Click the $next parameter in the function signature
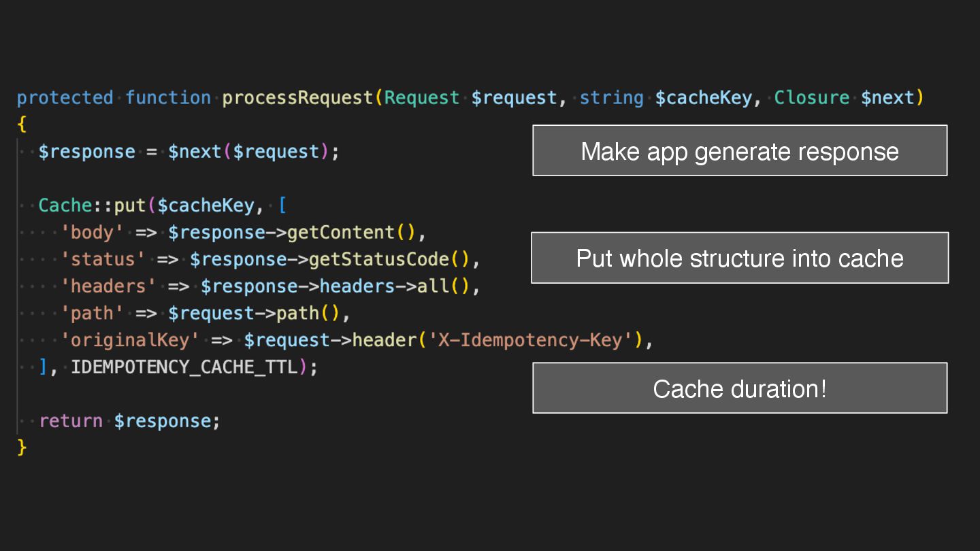 (887, 98)
